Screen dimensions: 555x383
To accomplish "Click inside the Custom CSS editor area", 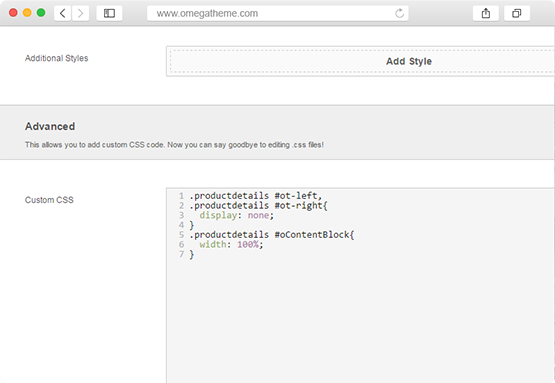I will tap(360, 285).
